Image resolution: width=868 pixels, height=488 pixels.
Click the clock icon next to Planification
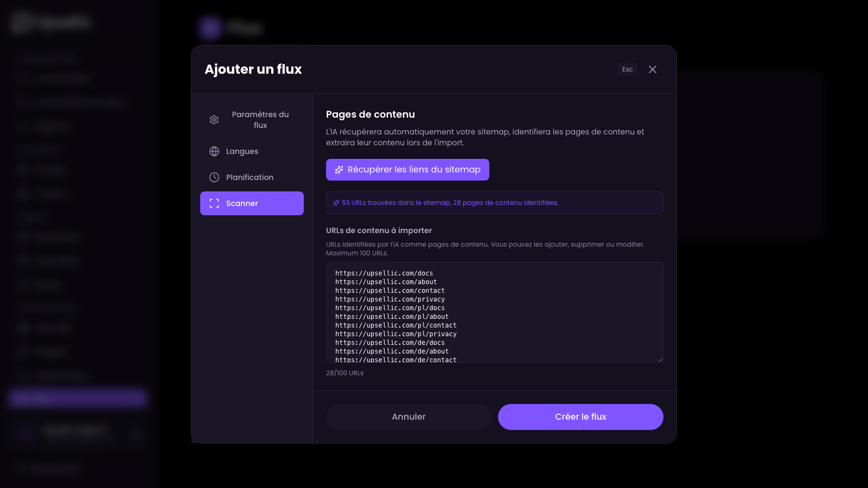(x=214, y=177)
